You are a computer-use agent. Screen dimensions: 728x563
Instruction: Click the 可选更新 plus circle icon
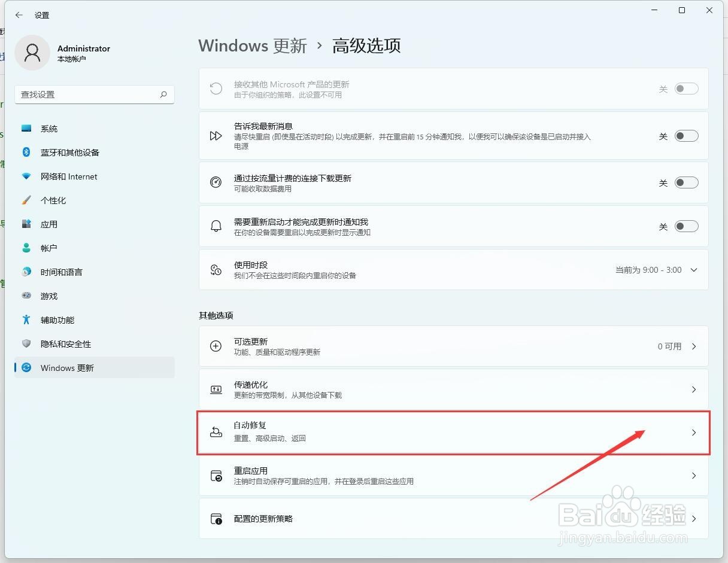pyautogui.click(x=216, y=346)
